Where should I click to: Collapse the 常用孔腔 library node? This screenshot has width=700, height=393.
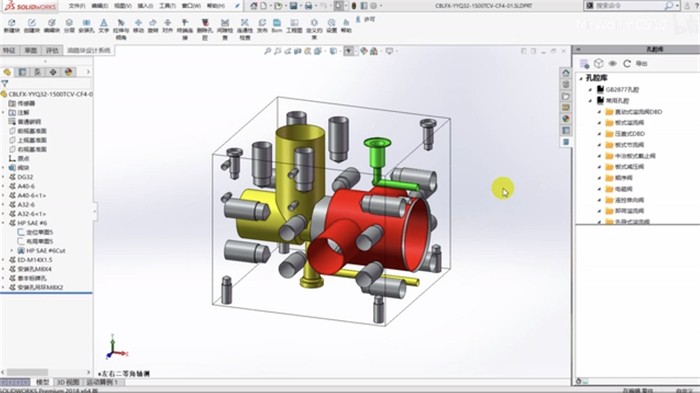(x=590, y=101)
